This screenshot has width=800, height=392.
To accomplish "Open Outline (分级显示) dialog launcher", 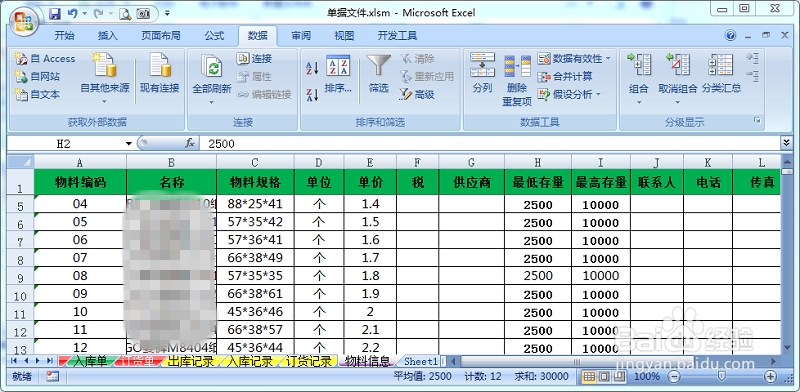I will tap(757, 120).
